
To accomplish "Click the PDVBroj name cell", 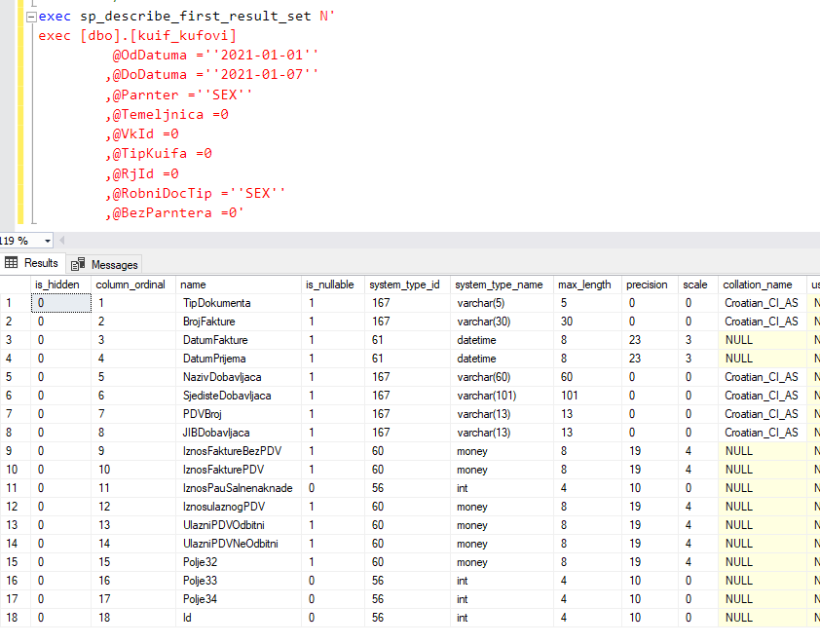I will (x=238, y=414).
